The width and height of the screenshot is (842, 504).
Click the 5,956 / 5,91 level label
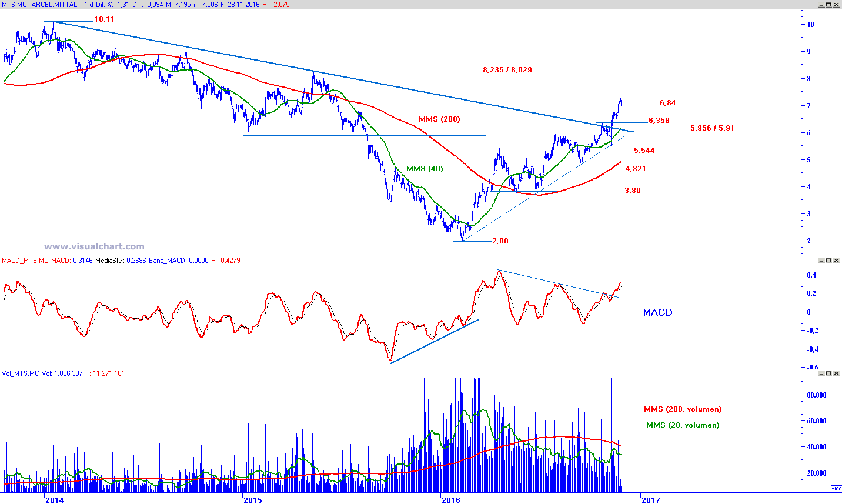[x=712, y=128]
